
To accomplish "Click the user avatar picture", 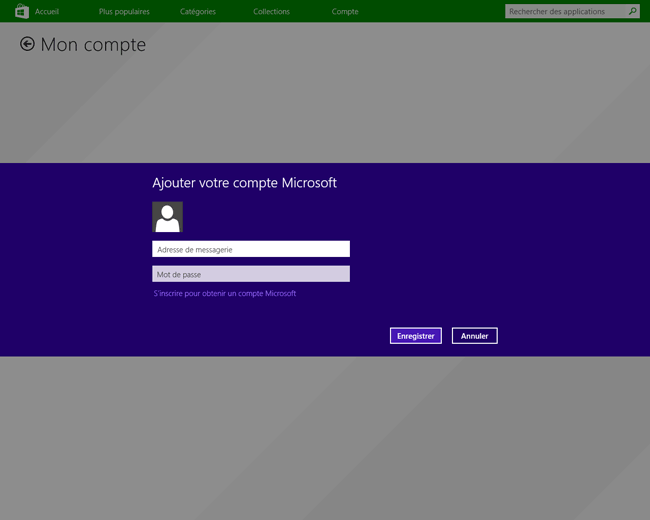I will tap(167, 217).
